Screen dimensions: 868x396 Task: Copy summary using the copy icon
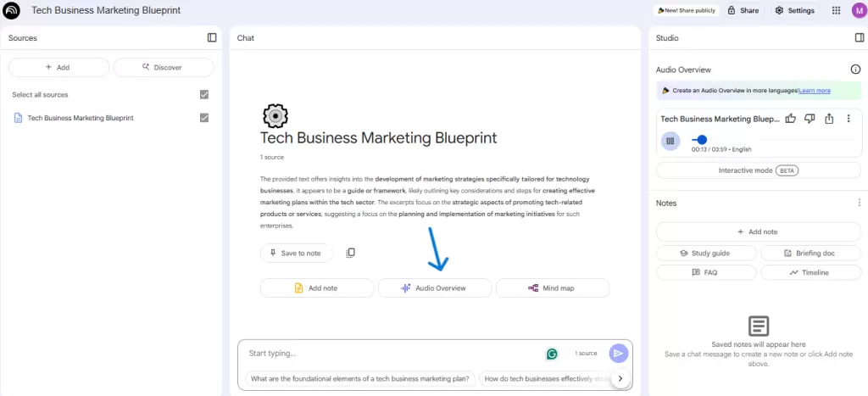[x=350, y=253]
